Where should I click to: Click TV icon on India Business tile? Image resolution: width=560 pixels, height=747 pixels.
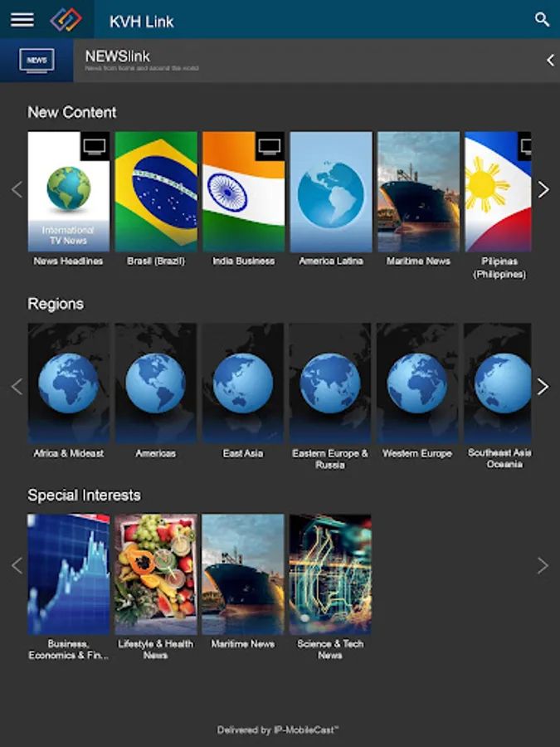point(270,146)
